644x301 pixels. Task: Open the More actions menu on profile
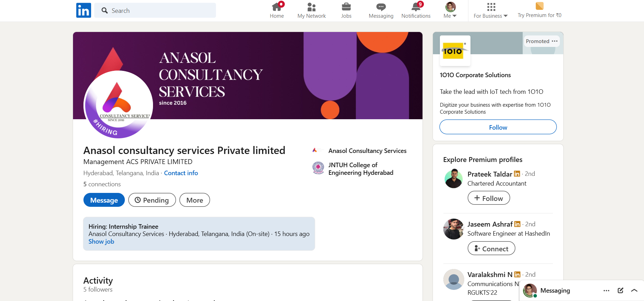coord(194,200)
